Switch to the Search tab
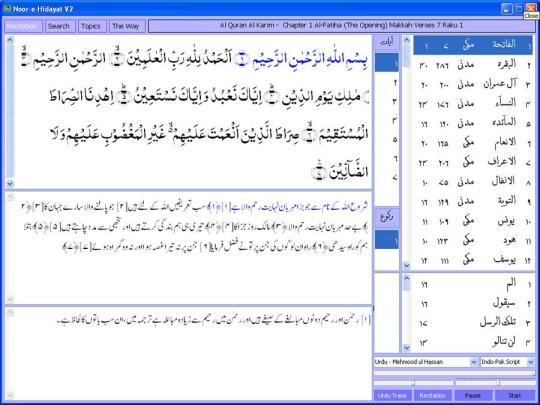Viewport: 540px width, 405px height. coord(60,26)
